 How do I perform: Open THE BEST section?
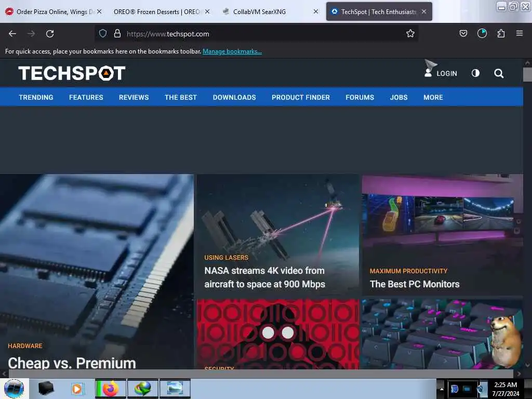click(x=180, y=97)
